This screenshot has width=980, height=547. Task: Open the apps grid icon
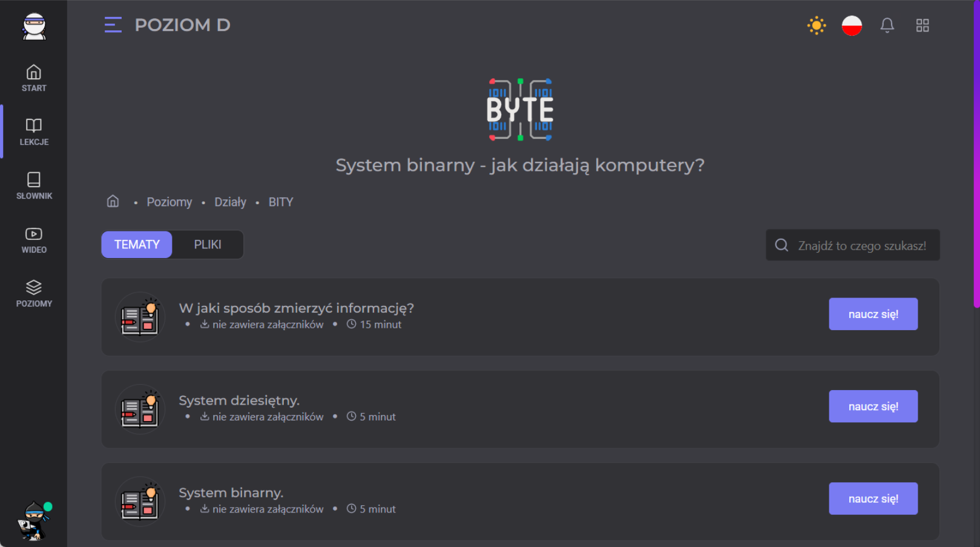pyautogui.click(x=922, y=25)
